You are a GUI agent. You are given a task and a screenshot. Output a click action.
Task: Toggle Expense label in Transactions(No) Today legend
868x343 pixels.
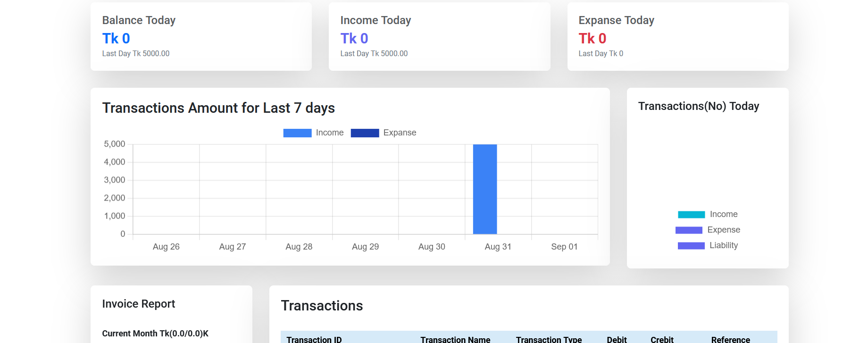[724, 230]
